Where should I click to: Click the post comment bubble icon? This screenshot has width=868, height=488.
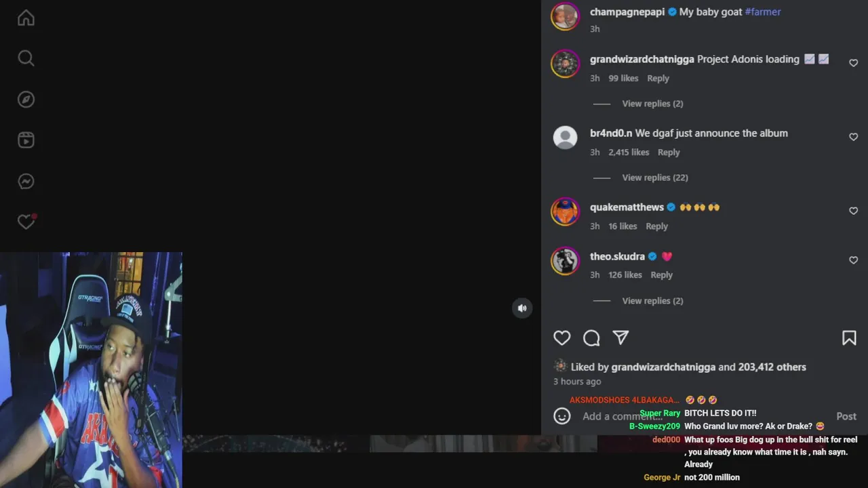(591, 338)
